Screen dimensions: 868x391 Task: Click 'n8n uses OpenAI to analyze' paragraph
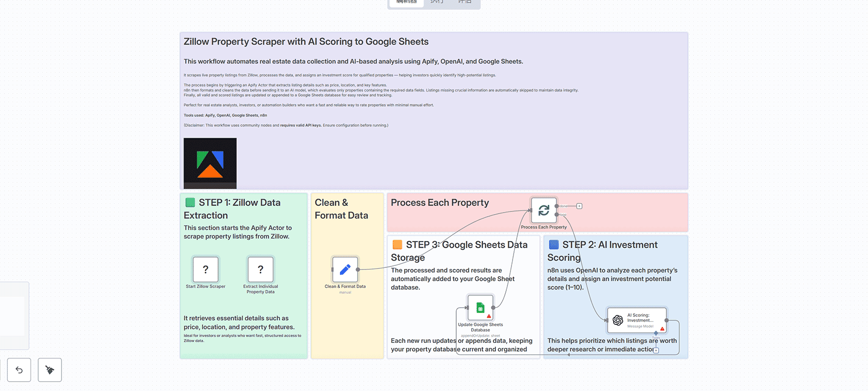tap(612, 279)
